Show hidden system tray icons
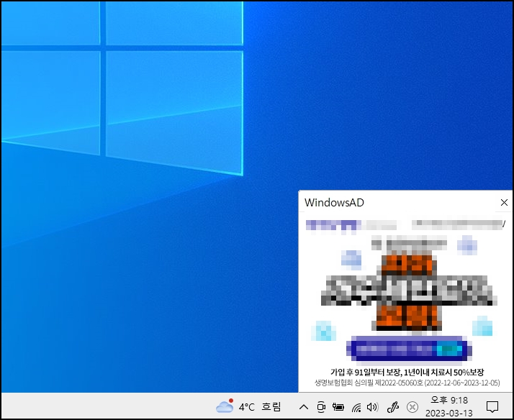Viewport: 514px width, 420px height. coord(304,407)
